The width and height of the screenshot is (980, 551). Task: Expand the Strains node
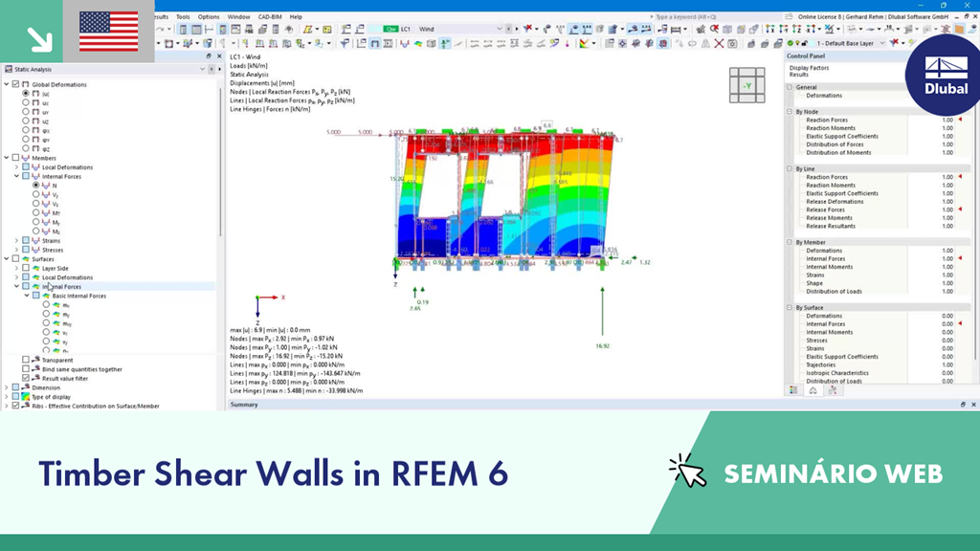click(16, 240)
